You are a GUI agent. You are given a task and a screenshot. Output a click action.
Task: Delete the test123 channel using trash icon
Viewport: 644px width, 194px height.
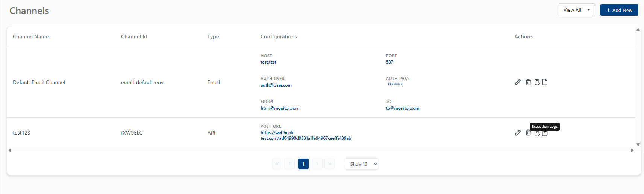pos(528,133)
